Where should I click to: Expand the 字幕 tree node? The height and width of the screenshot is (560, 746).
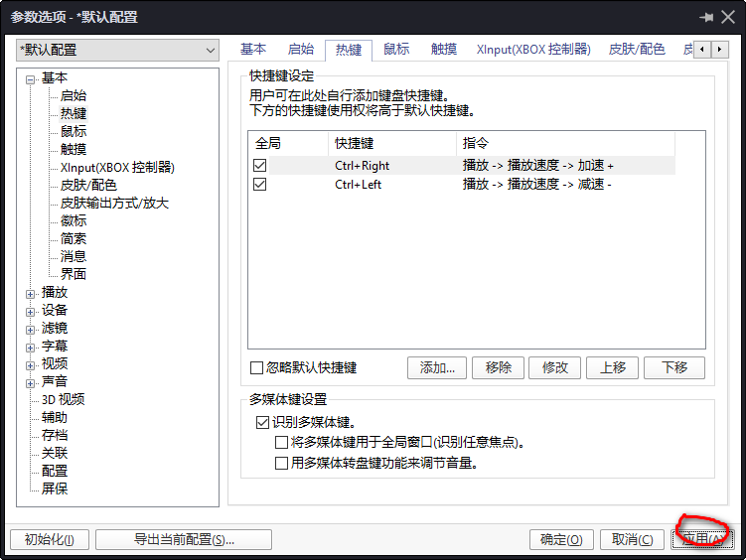click(x=31, y=348)
